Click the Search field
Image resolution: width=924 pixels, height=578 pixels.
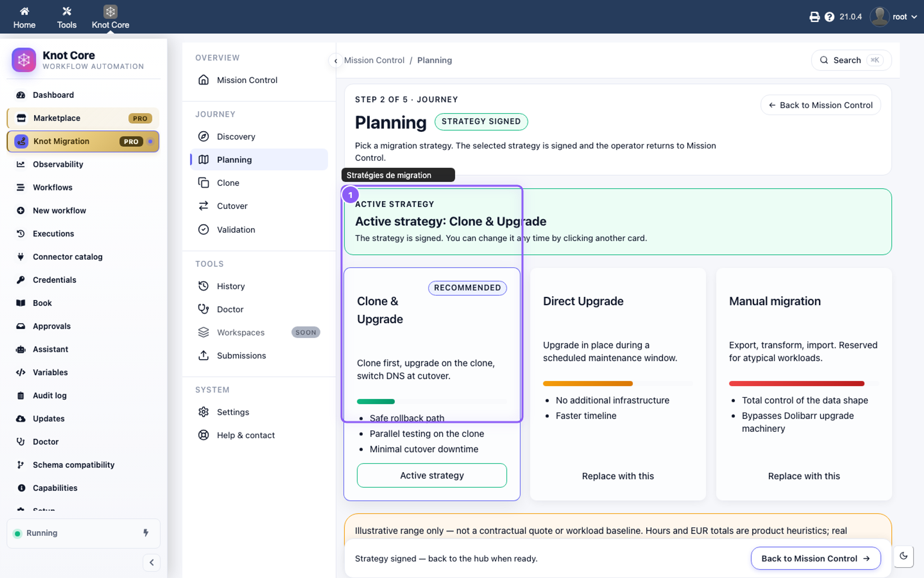(x=851, y=60)
